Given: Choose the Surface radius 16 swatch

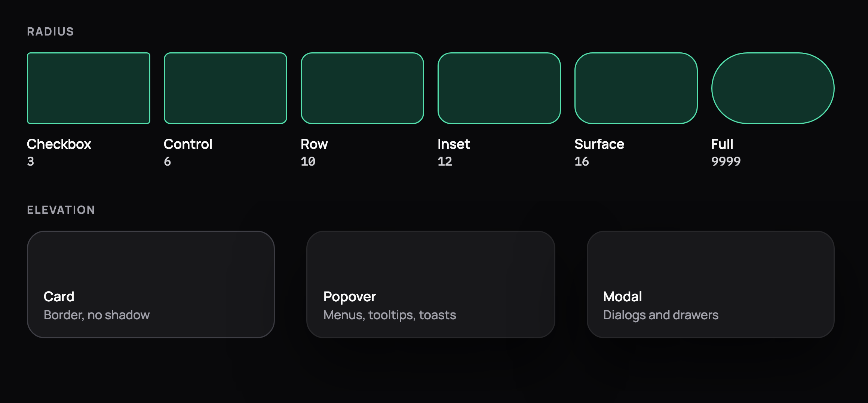Looking at the screenshot, I should click(636, 88).
